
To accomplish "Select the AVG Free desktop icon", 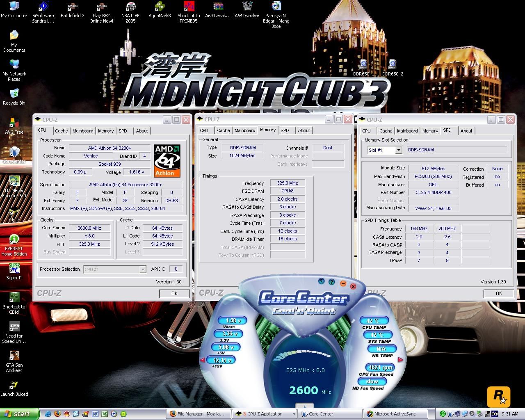I will [x=14, y=126].
